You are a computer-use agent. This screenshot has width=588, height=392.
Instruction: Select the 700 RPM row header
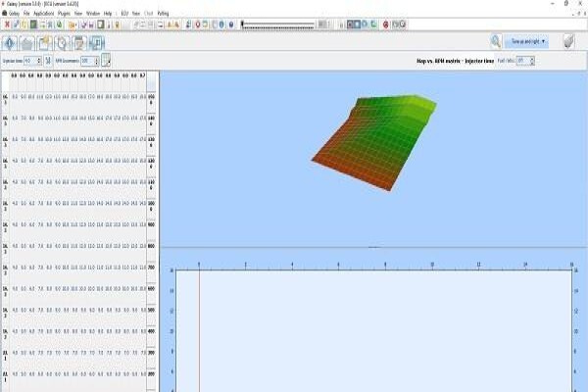151,272
